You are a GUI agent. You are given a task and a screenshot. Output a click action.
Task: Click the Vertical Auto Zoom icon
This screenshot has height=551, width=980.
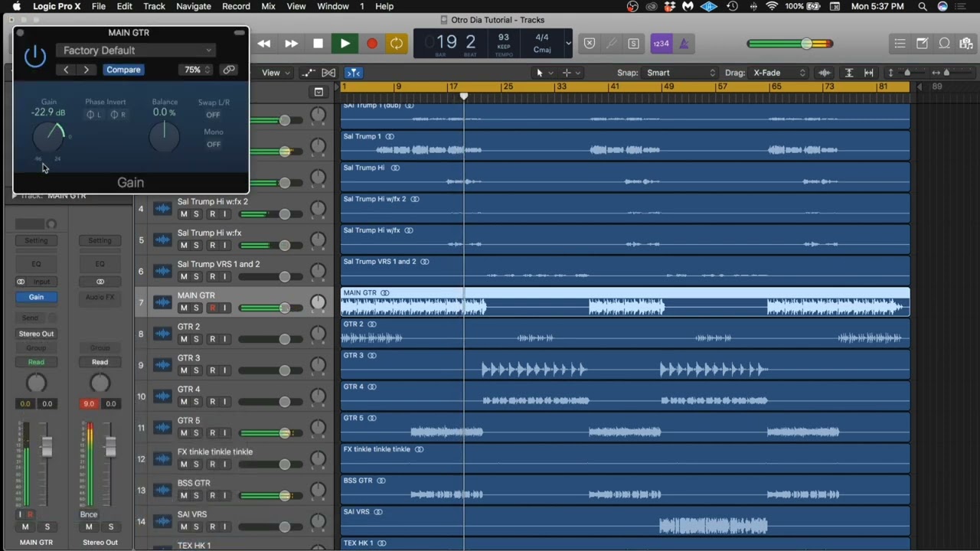[849, 73]
